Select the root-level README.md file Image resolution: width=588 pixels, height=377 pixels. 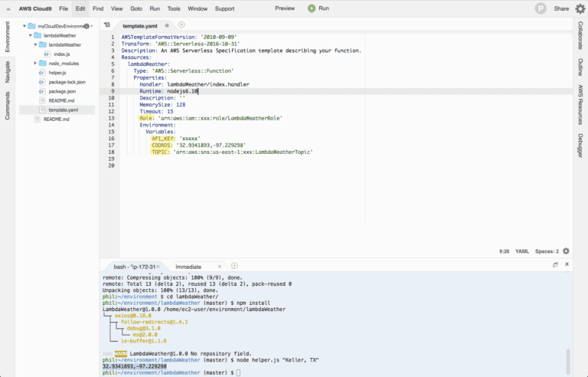pyautogui.click(x=57, y=119)
